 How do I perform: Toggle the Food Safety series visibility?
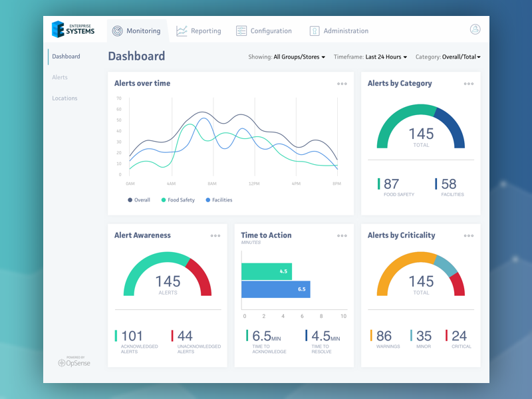tap(178, 199)
